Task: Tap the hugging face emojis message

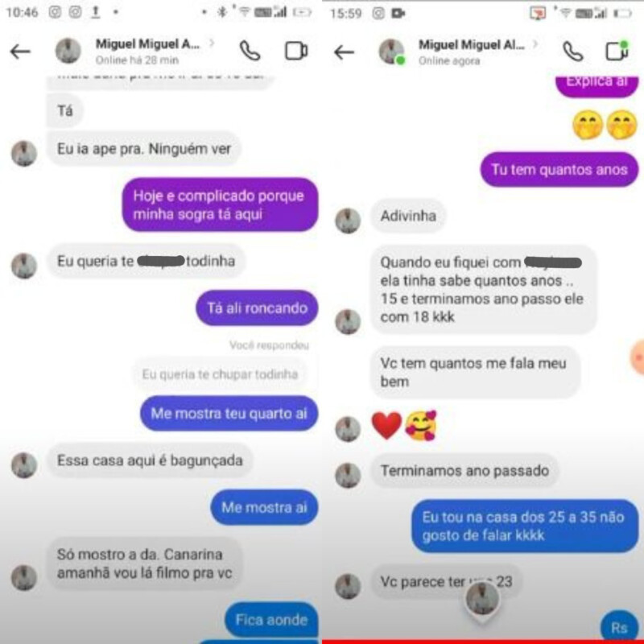Action: (605, 125)
